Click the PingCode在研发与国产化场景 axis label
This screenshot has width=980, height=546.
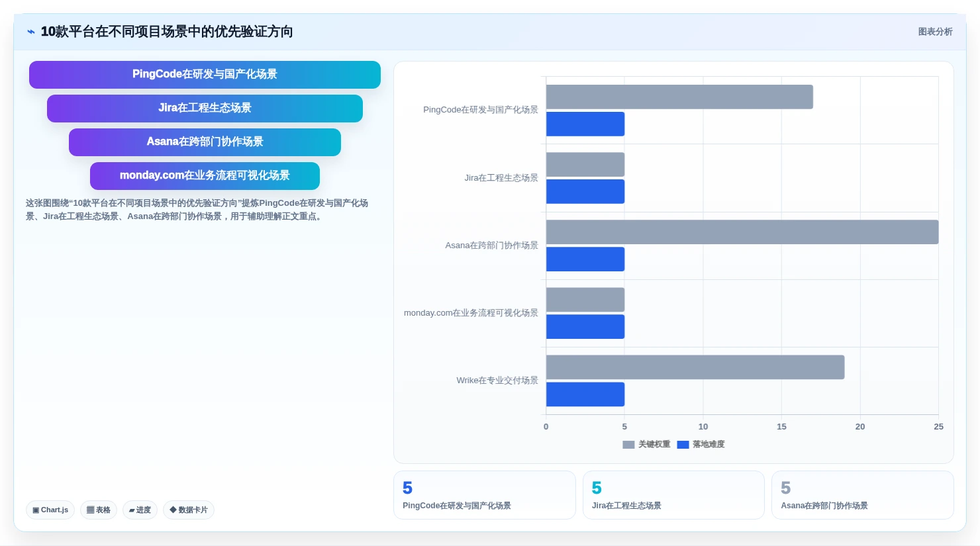click(481, 110)
